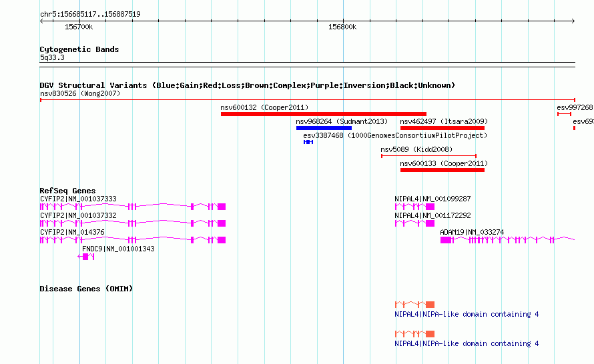Click the FNDC9|NM_001001343 transcript label

click(118, 249)
